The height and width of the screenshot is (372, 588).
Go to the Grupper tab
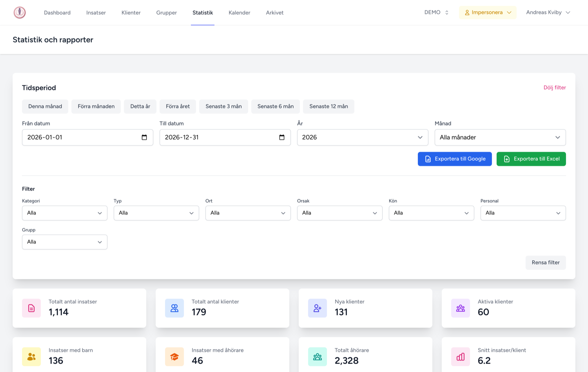click(166, 13)
